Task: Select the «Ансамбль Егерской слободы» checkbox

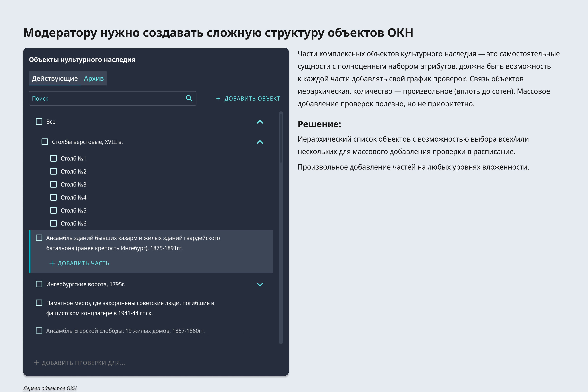Action: (39, 331)
